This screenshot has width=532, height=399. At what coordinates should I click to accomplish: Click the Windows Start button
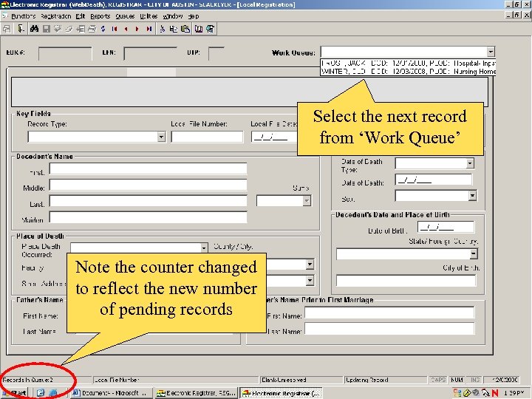(x=16, y=393)
